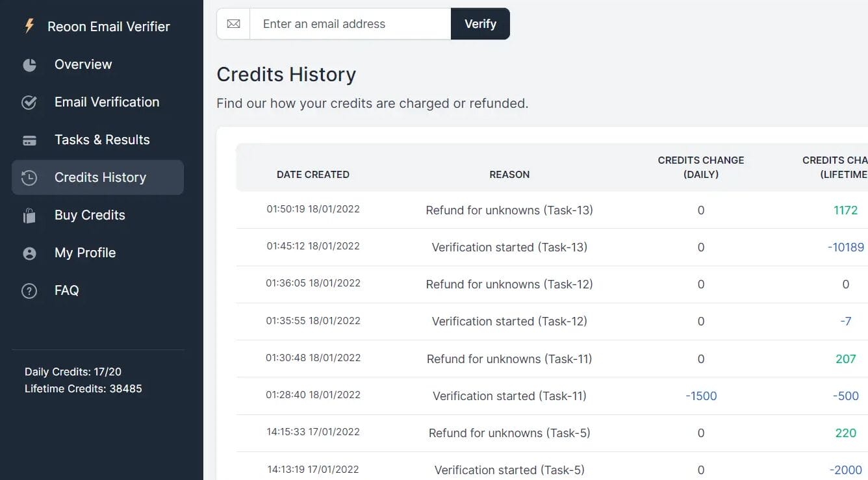
Task: Click the Buy Credits shopping bag icon
Action: 29,216
